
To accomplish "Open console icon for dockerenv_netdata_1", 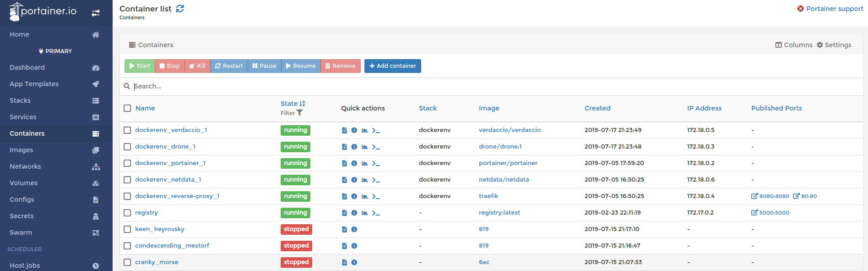I will pyautogui.click(x=375, y=180).
